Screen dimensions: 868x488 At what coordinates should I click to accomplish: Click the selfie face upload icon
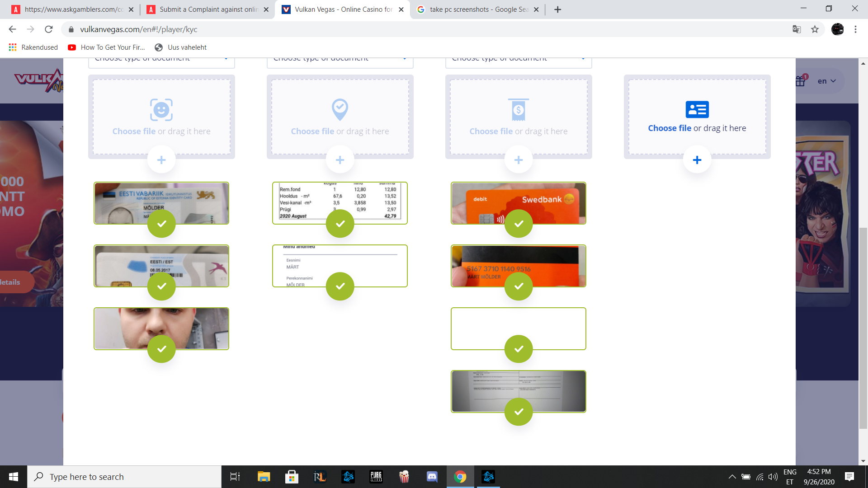[161, 109]
